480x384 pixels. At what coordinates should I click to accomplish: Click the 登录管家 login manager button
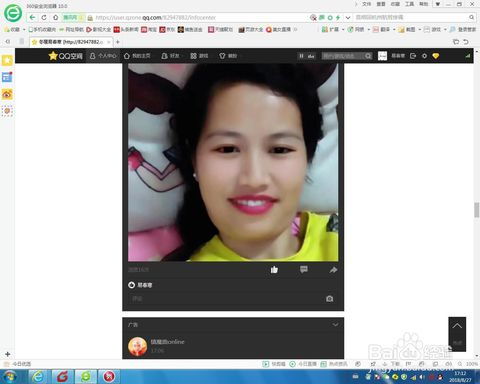(463, 29)
